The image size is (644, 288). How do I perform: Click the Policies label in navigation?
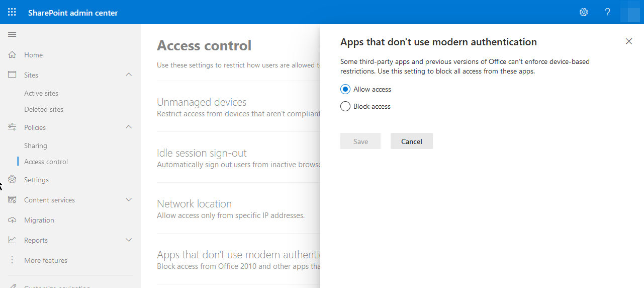click(35, 127)
